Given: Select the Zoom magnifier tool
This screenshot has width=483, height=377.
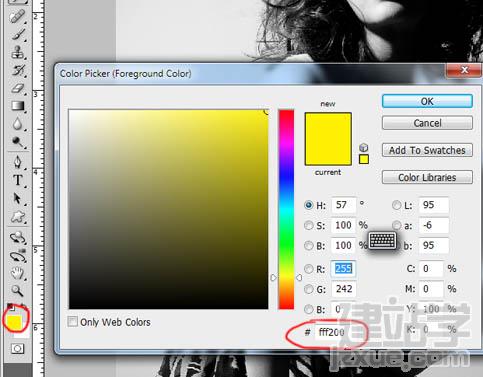Looking at the screenshot, I should click(x=17, y=291).
